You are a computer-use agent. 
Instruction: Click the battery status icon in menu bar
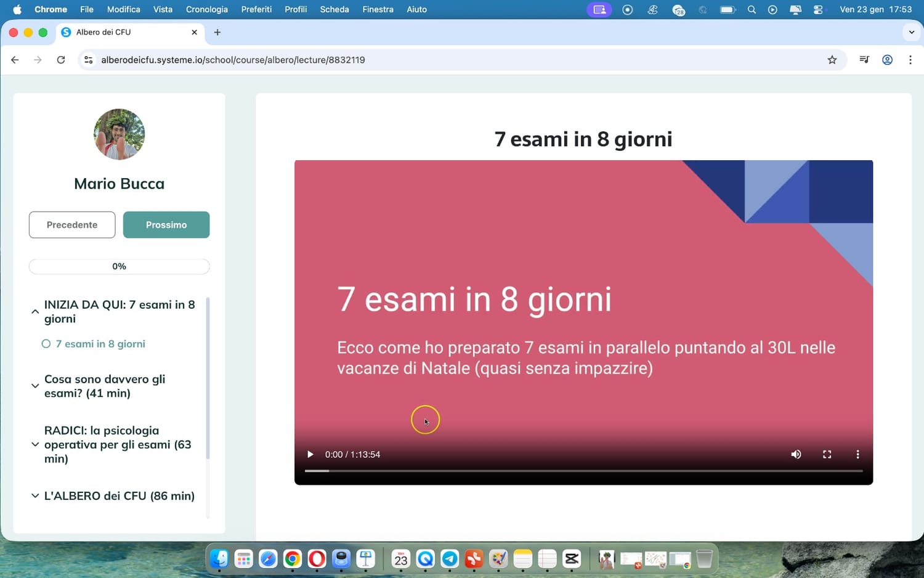[x=728, y=9]
